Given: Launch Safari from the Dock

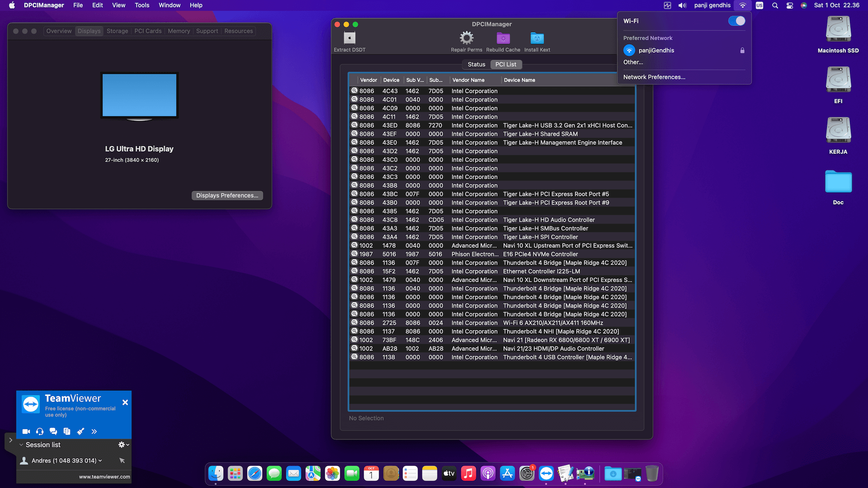Looking at the screenshot, I should 255,474.
